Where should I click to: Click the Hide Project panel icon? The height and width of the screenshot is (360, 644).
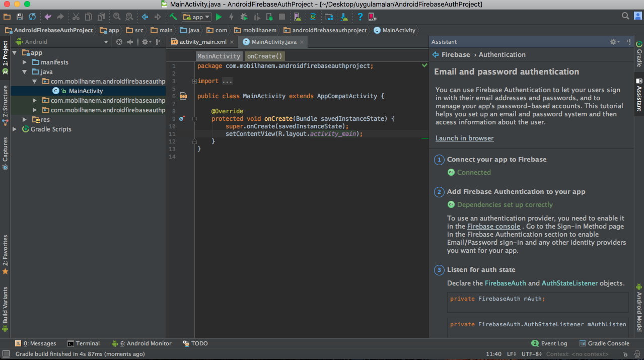tap(159, 42)
